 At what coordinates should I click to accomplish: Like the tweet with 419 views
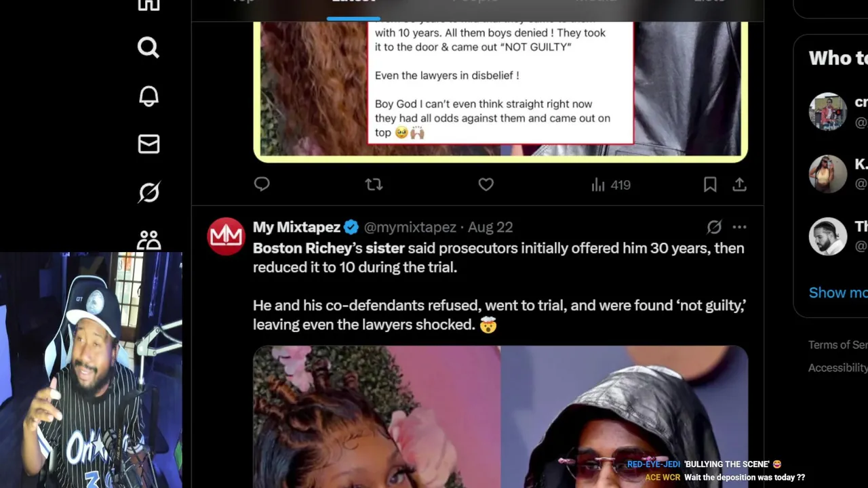(486, 184)
